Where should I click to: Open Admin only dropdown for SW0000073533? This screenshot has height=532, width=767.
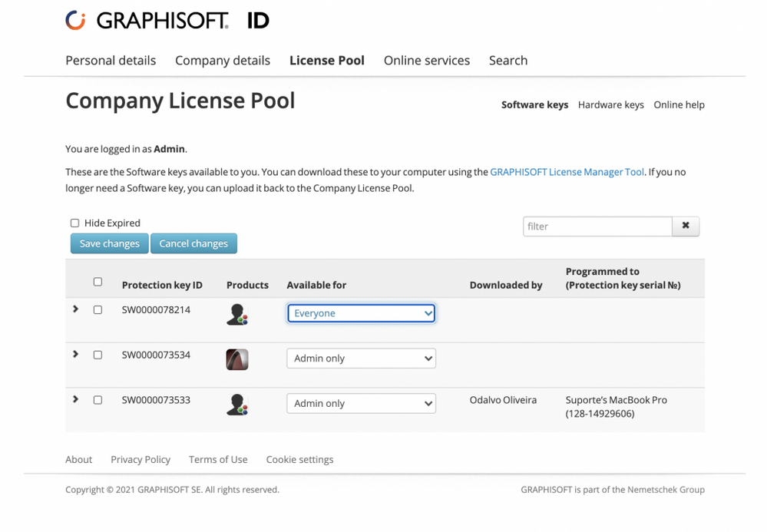tap(361, 403)
